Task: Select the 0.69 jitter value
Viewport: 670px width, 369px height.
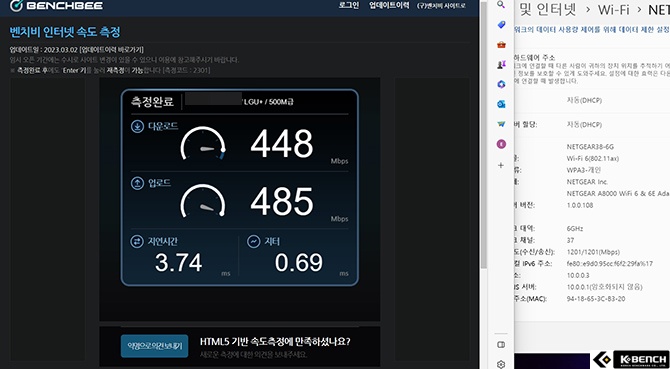Action: (x=299, y=263)
